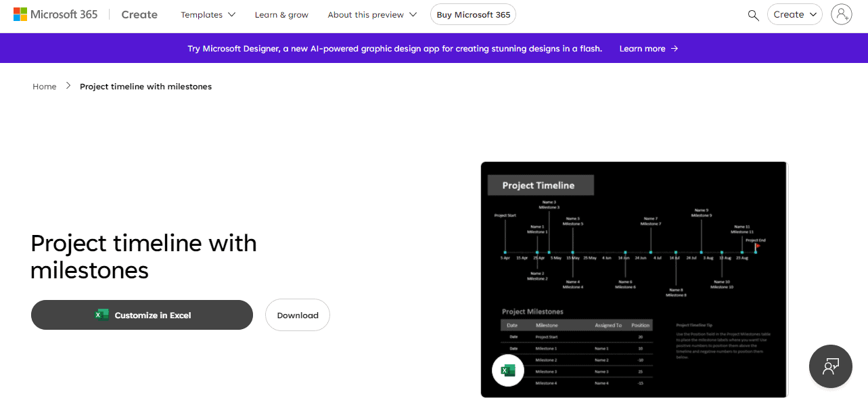Click the Microsoft 365 logo
This screenshot has height=409, width=868.
pyautogui.click(x=55, y=14)
